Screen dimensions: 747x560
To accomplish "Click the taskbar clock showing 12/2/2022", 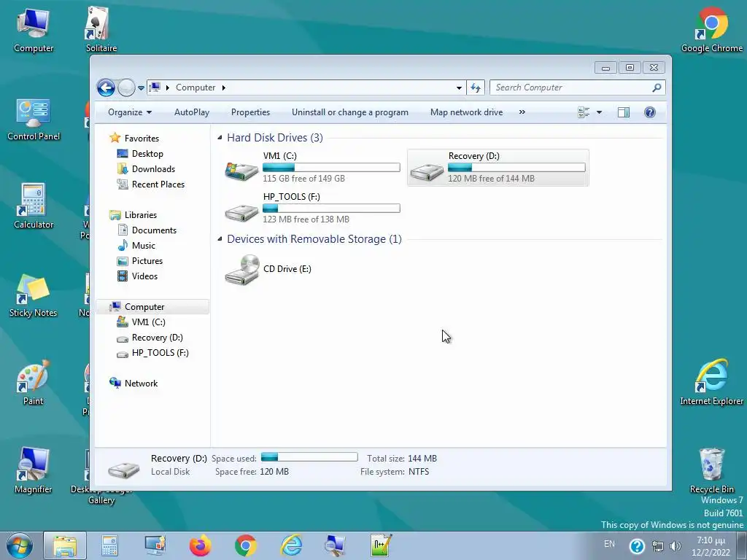I will (711, 546).
